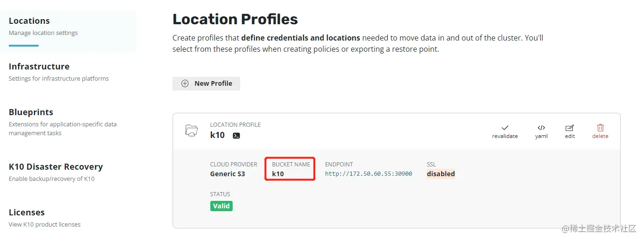Click the terminal icon beside profile name
This screenshot has width=644, height=241.
tap(236, 136)
